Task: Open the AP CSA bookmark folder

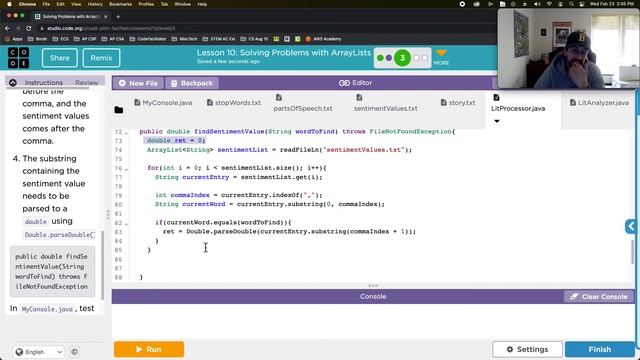Action: [x=113, y=39]
